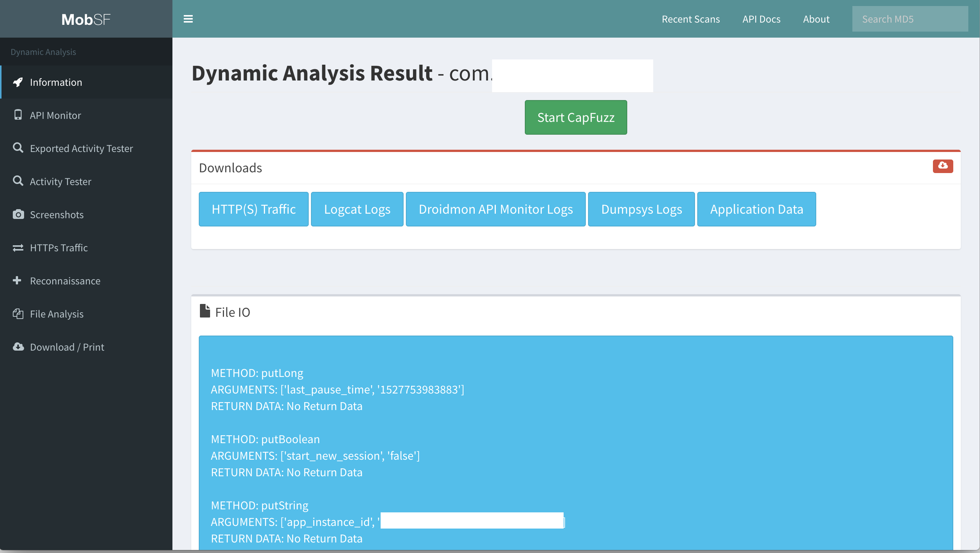980x553 pixels.
Task: Download Dumpsys Logs
Action: 641,209
